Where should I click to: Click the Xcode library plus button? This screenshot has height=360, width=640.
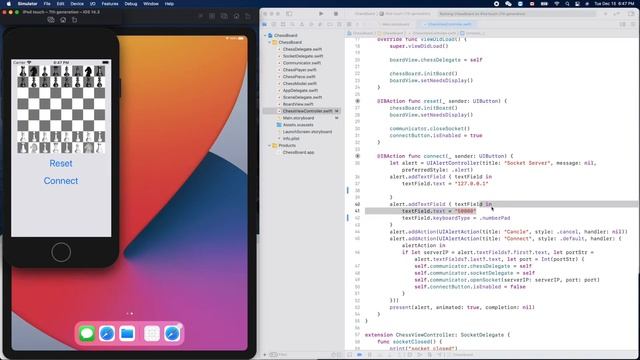(x=605, y=13)
